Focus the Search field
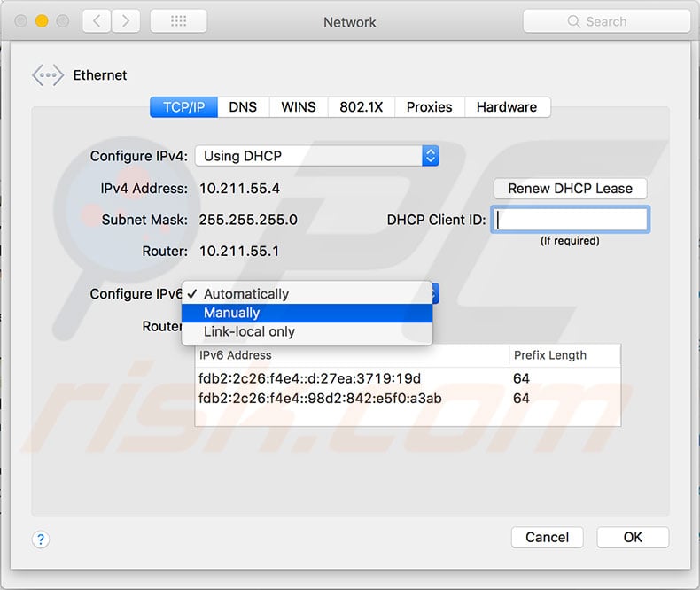 (607, 21)
